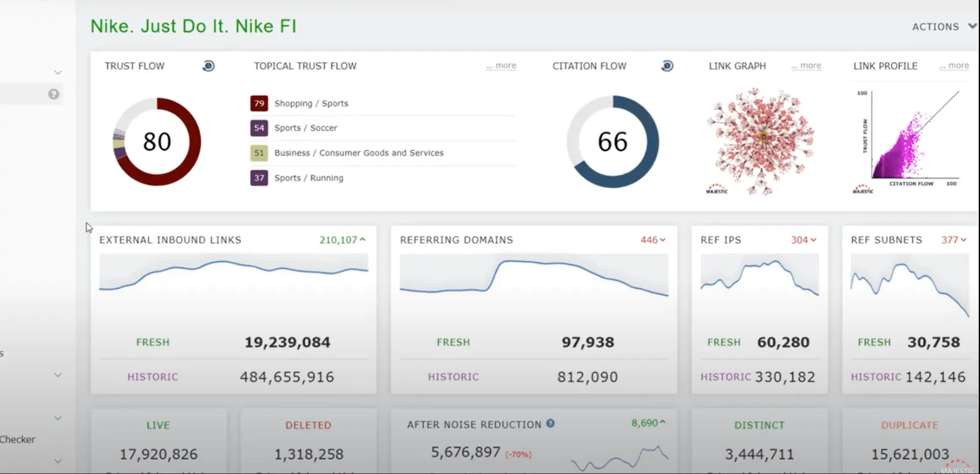
Task: Click the Link Graph more link
Action: click(806, 66)
